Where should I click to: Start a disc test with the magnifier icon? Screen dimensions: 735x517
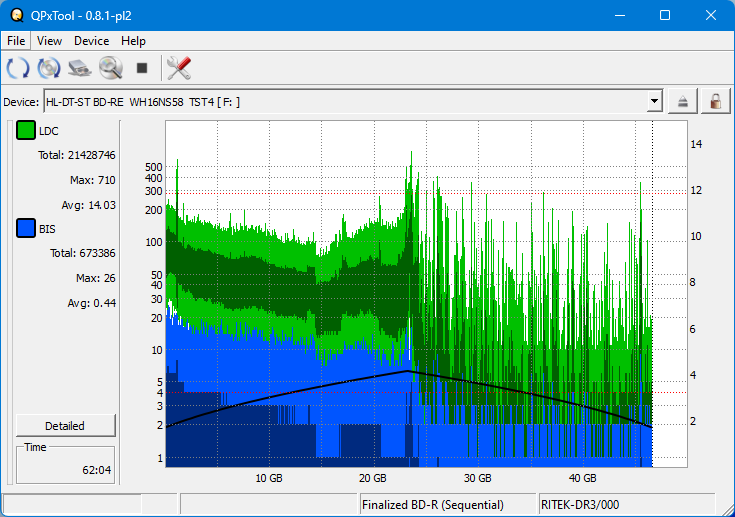pyautogui.click(x=111, y=68)
